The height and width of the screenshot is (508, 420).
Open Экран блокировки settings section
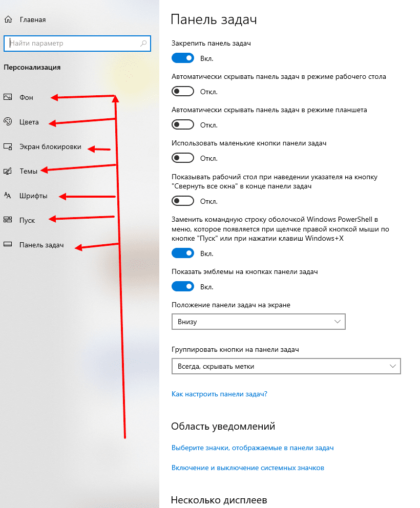50,147
